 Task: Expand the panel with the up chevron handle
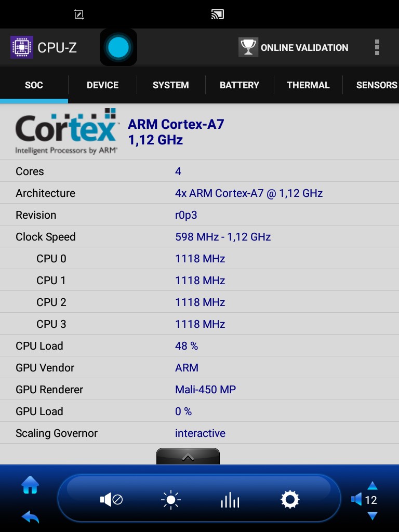coord(188,457)
